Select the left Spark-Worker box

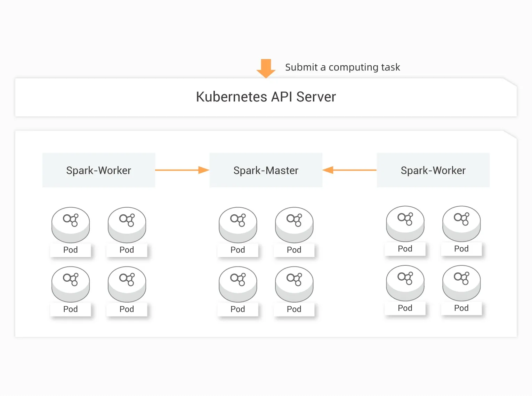pos(99,170)
